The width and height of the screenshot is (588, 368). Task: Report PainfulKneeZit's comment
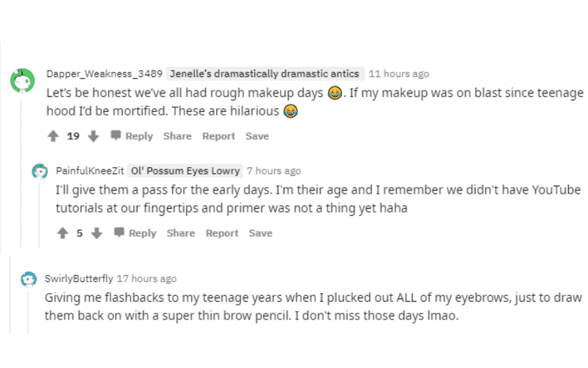coord(222,233)
